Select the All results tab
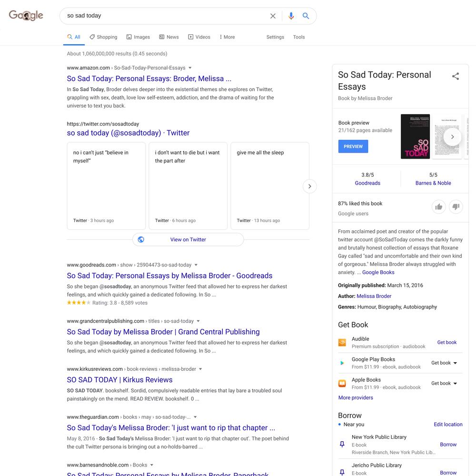Screen dimensions: 476x476 tap(74, 37)
